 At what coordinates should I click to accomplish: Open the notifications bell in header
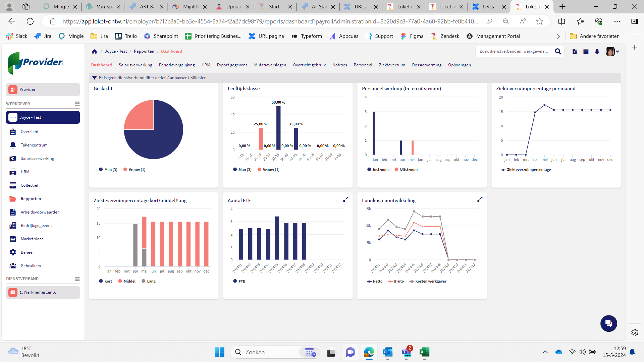pyautogui.click(x=597, y=51)
